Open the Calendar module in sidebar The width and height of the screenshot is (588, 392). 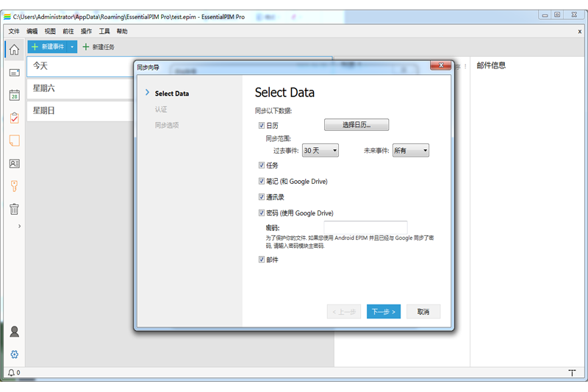14,95
